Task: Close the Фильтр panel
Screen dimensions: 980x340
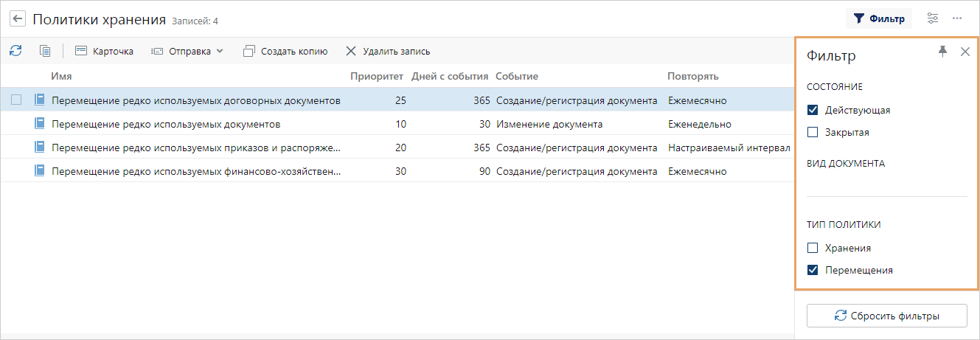Action: coord(965,52)
